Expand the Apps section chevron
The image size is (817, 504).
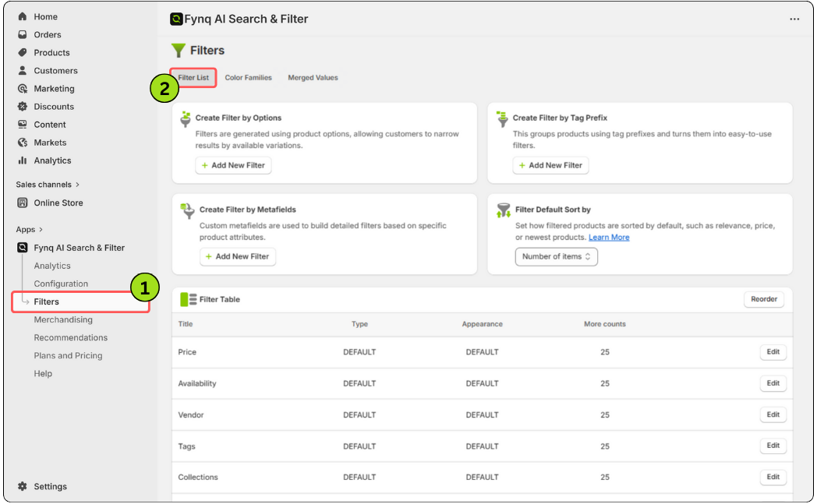point(41,230)
